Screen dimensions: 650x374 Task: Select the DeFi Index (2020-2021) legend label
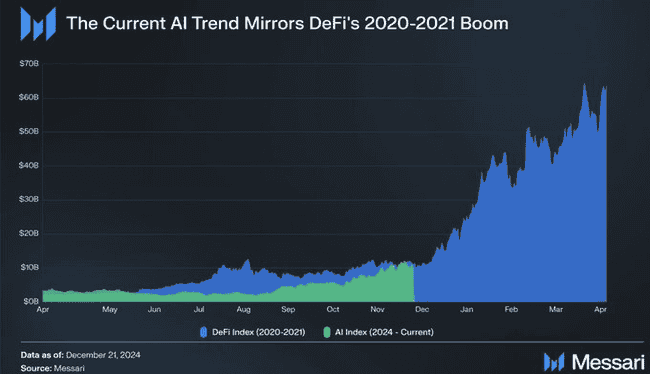(x=258, y=332)
